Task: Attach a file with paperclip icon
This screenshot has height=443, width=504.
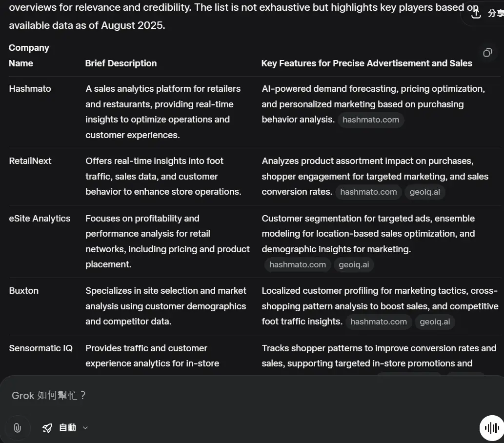Action: pos(18,428)
